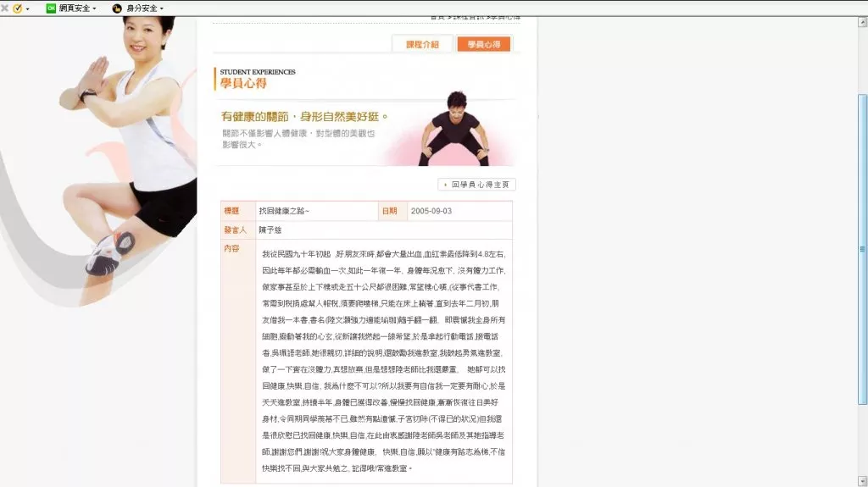Click the breadcrumb text above the tabs

point(475,18)
